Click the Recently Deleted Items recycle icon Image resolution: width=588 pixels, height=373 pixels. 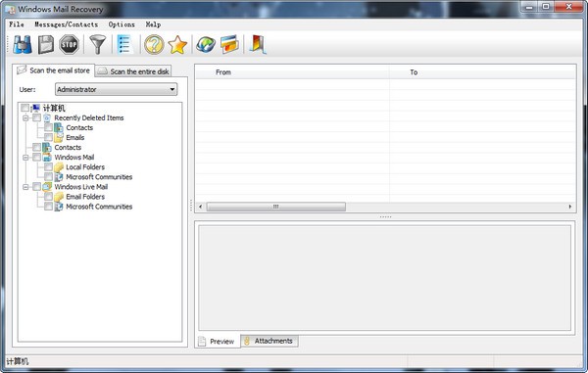(47, 117)
